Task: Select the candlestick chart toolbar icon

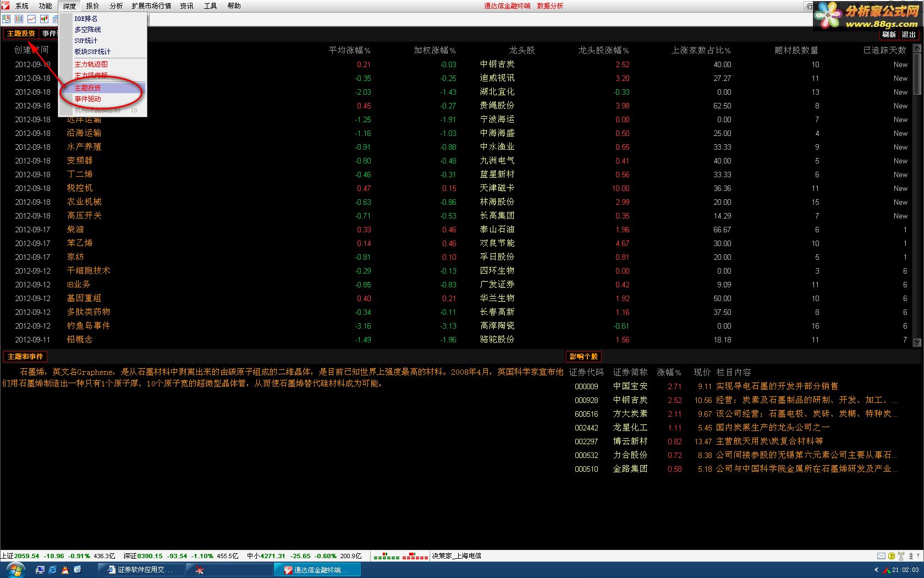Action: [x=44, y=19]
